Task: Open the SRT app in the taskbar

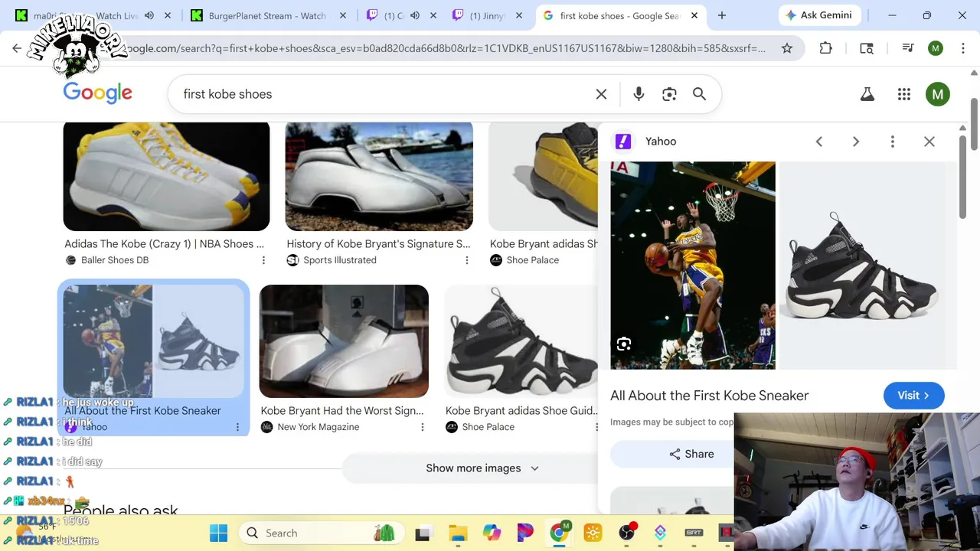Action: 694,533
